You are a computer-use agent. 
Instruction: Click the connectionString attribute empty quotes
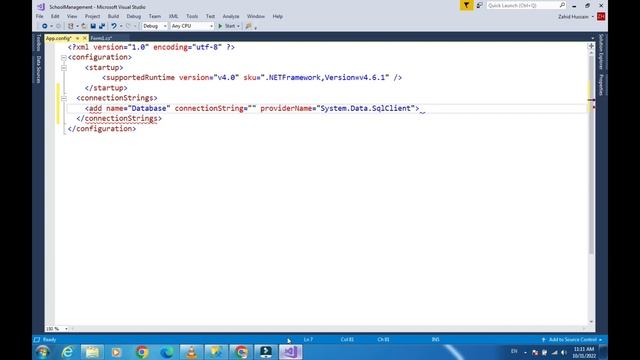(252, 109)
